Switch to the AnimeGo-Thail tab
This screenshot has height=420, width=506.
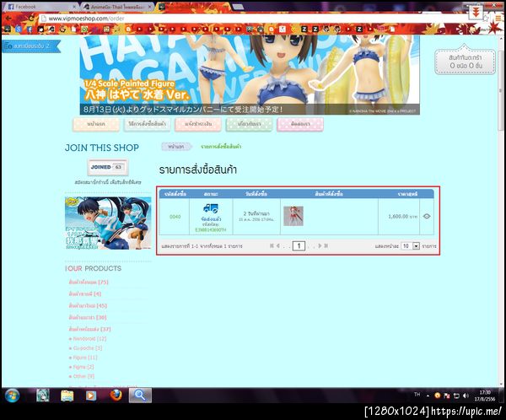tap(117, 6)
